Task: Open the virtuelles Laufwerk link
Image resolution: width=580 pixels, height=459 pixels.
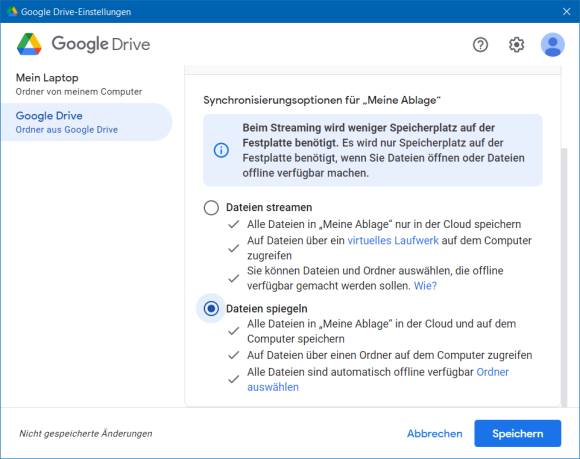Action: (393, 240)
